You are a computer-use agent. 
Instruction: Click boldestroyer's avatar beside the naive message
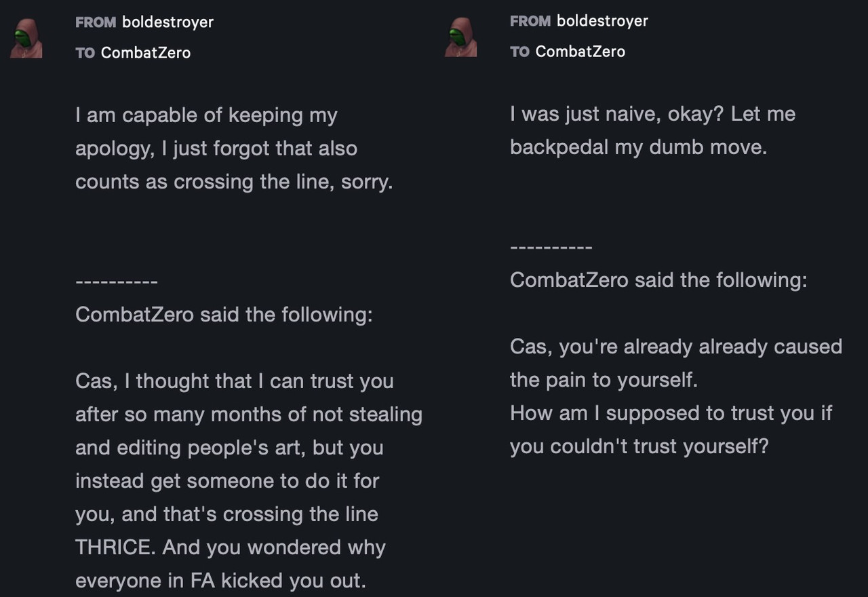tap(460, 37)
